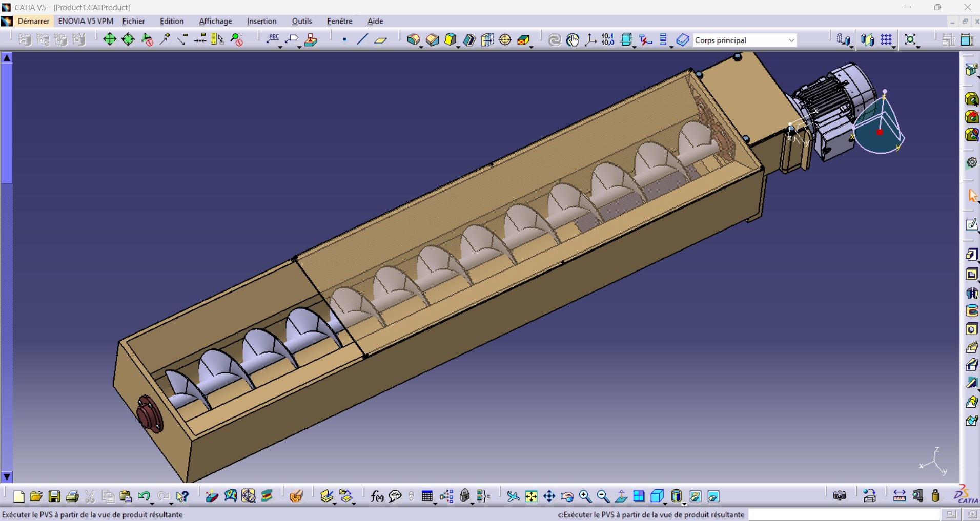Viewport: 980px width, 521px height.
Task: Toggle Swap Visible Space icon
Action: click(x=713, y=496)
